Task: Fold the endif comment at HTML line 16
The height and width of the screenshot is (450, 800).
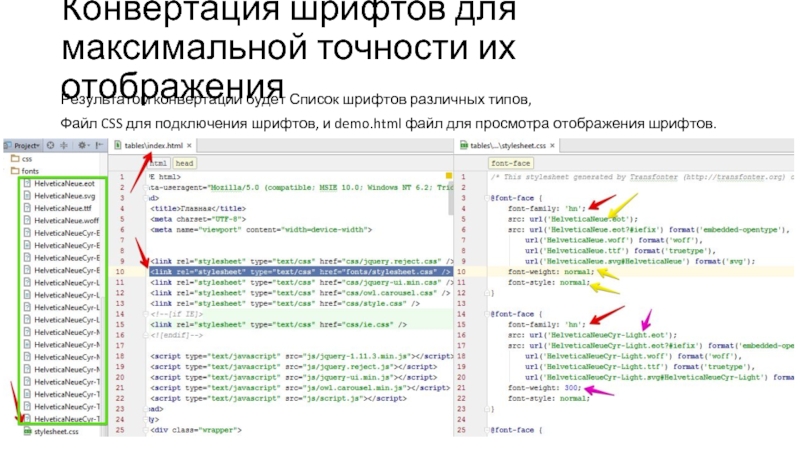Action: tap(146, 335)
